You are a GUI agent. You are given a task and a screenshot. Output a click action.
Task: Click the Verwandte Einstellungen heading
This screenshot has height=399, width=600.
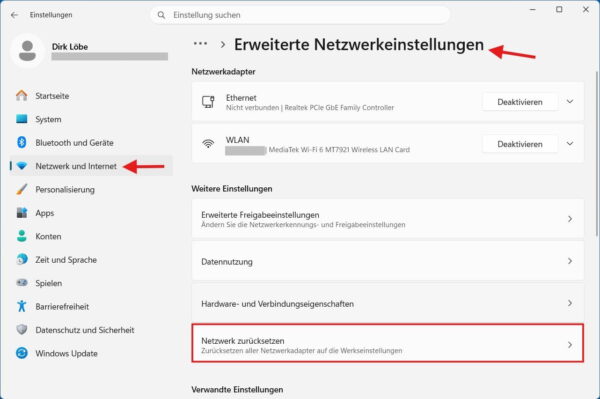pyautogui.click(x=237, y=389)
